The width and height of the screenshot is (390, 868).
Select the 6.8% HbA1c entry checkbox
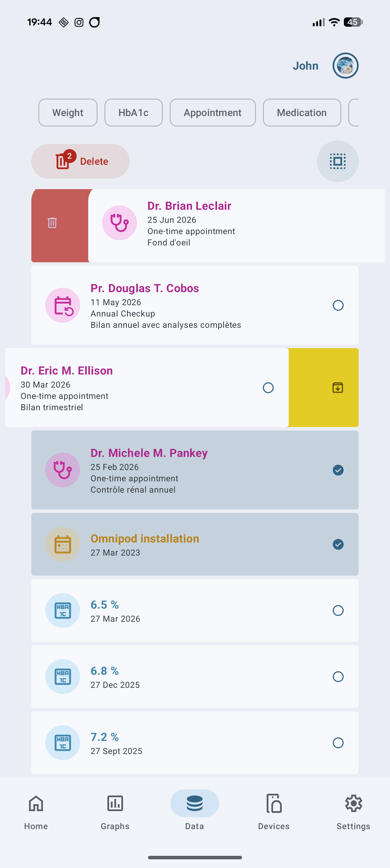point(338,677)
